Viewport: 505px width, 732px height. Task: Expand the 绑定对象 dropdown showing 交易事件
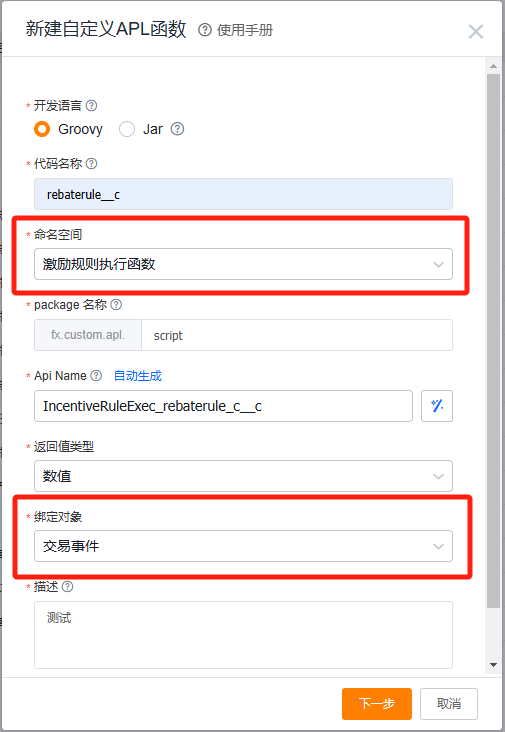243,546
